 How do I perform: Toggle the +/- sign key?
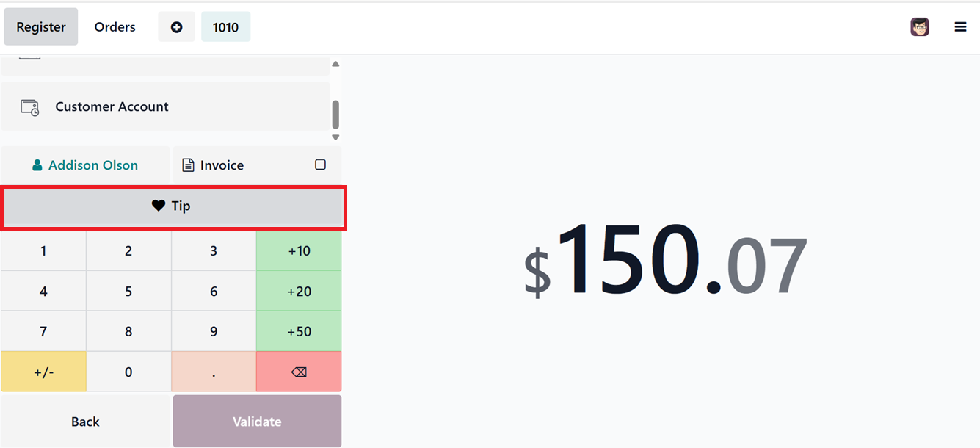43,372
